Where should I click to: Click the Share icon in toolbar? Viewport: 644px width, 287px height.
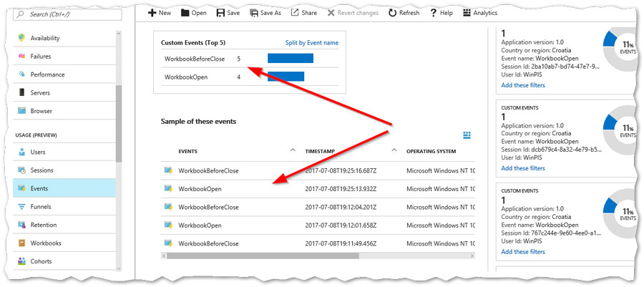pyautogui.click(x=295, y=13)
